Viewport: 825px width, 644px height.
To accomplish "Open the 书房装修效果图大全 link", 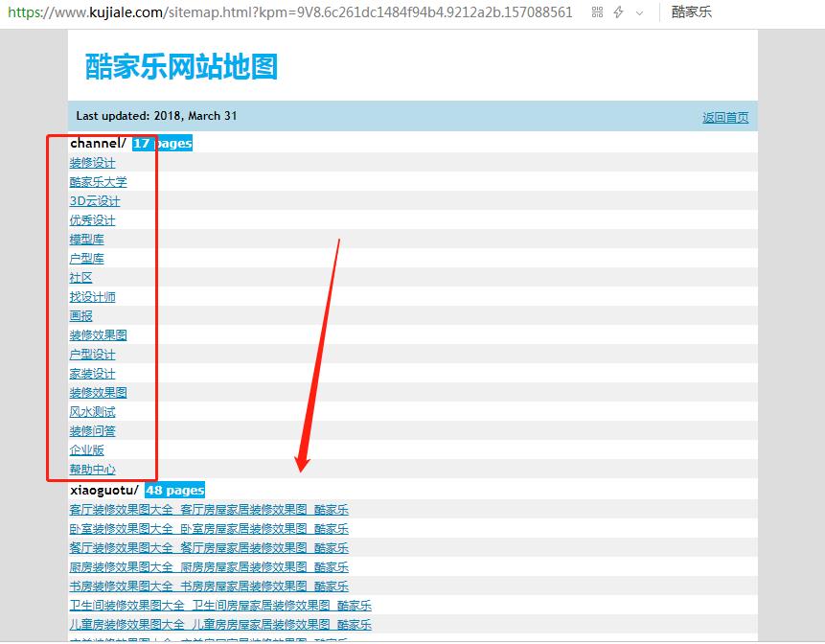I will [x=209, y=586].
